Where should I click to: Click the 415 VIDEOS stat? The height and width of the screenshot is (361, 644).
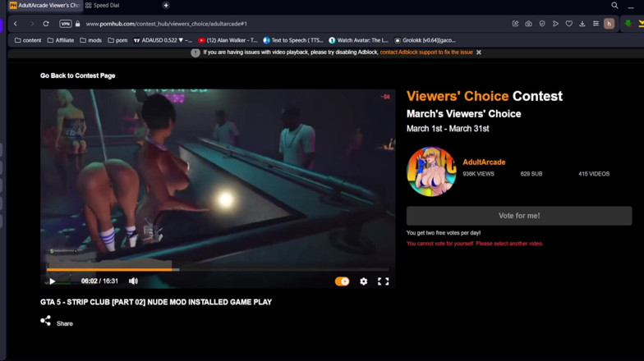594,174
